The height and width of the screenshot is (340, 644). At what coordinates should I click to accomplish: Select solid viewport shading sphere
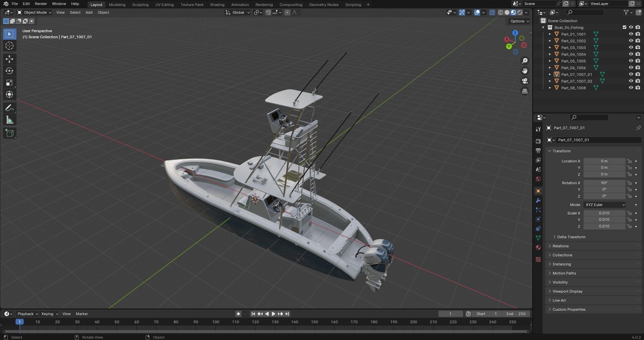click(507, 12)
